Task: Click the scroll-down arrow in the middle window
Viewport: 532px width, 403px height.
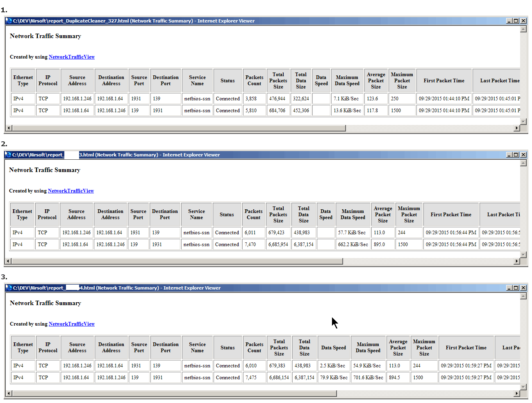Action: tap(523, 255)
